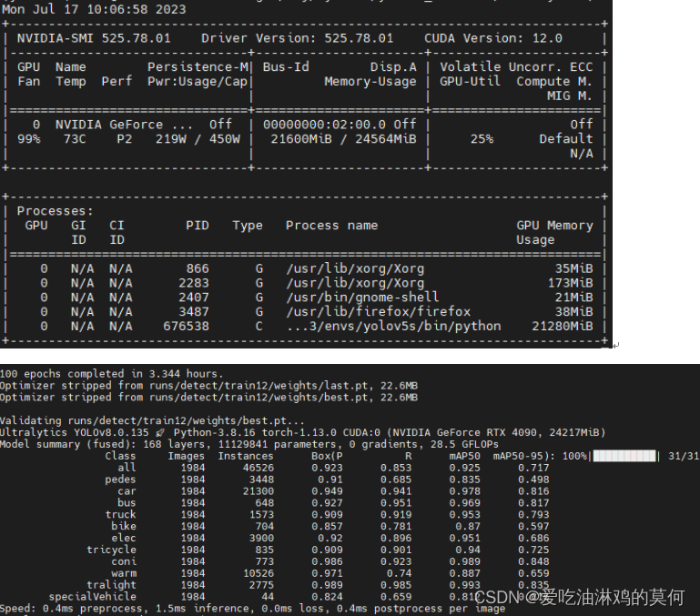Click the GPU Memory Usage header
This screenshot has height=616, width=700.
pyautogui.click(x=554, y=233)
